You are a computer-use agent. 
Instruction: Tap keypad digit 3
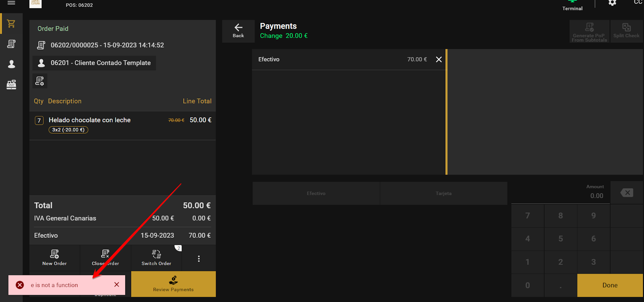[593, 262]
